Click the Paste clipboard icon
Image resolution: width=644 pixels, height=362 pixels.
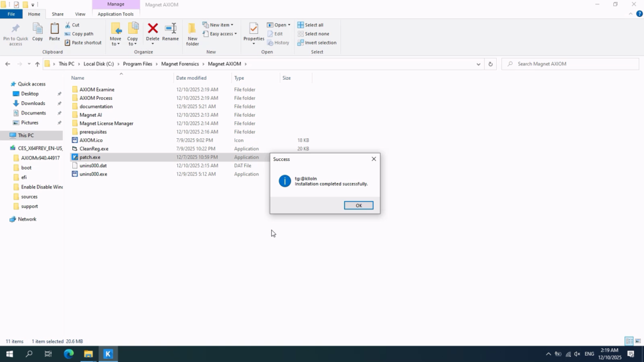tap(55, 30)
